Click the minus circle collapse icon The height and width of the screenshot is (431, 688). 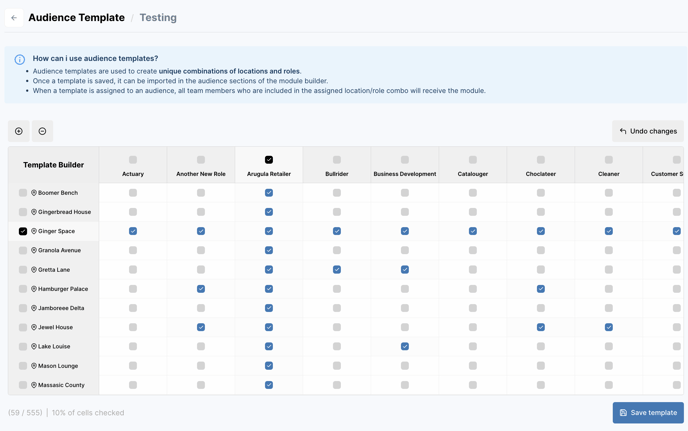click(42, 131)
